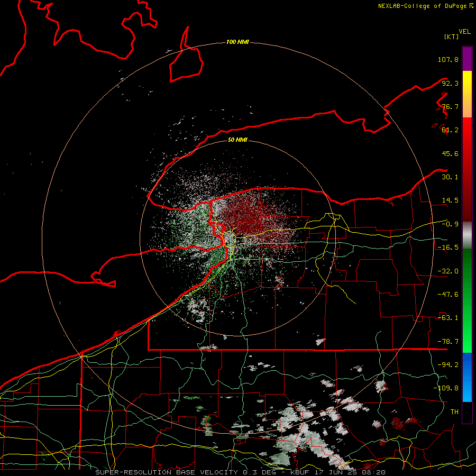Select the gray near-zero color bar segment
476x476 pixels.
[x=467, y=235]
